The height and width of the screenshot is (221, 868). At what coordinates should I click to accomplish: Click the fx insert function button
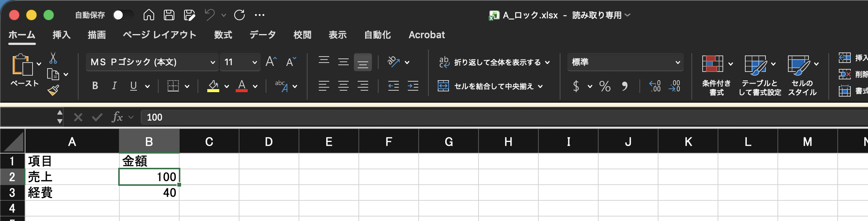[x=117, y=117]
